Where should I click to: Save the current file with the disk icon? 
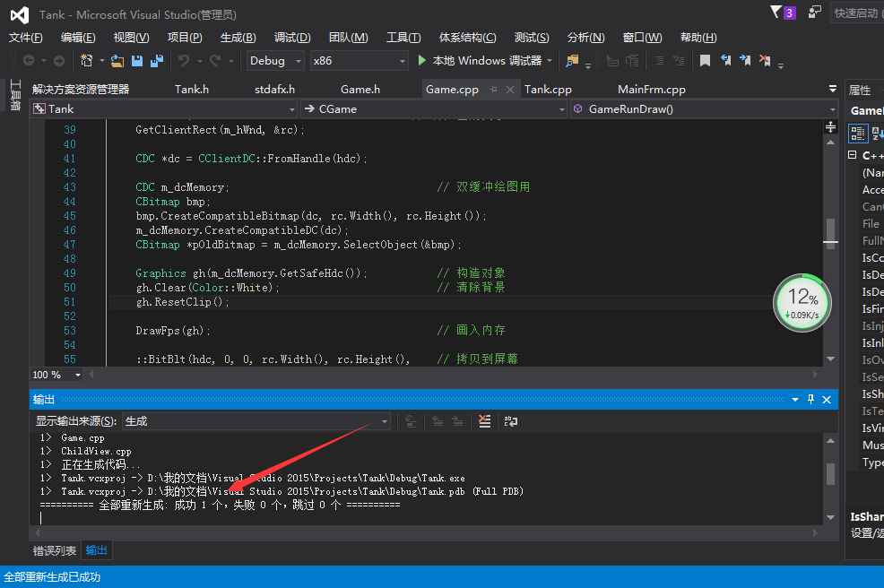coord(137,60)
